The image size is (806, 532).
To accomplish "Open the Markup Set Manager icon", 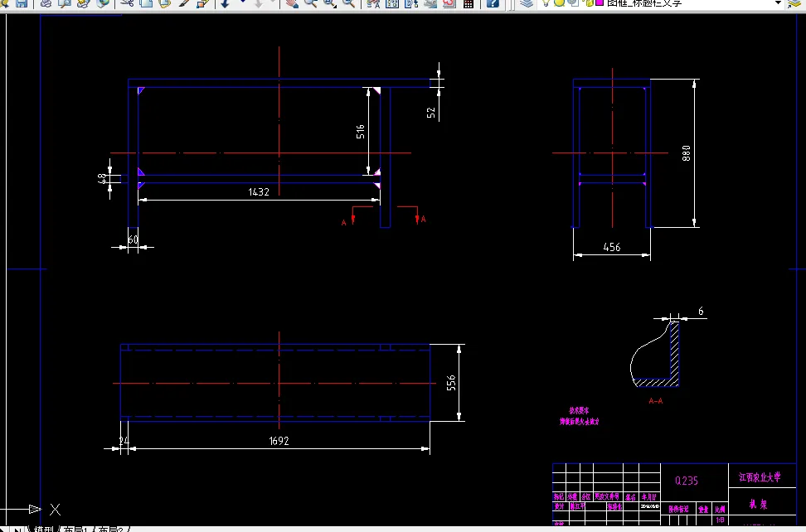I will pos(449,3).
